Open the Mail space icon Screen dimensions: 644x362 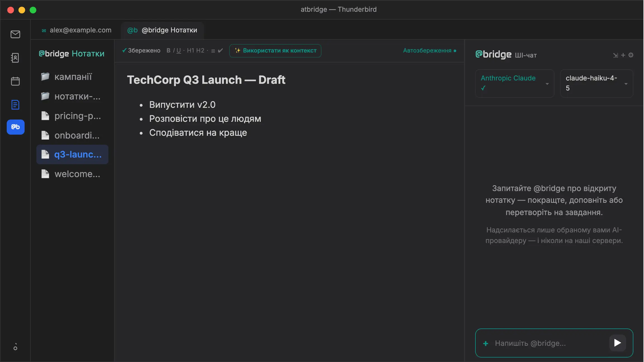[15, 34]
